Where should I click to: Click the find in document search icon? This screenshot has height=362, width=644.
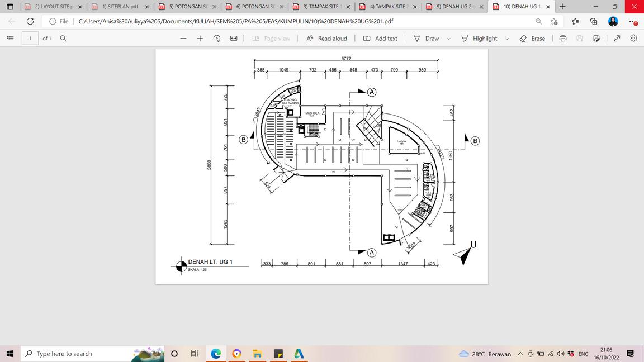pos(63,38)
